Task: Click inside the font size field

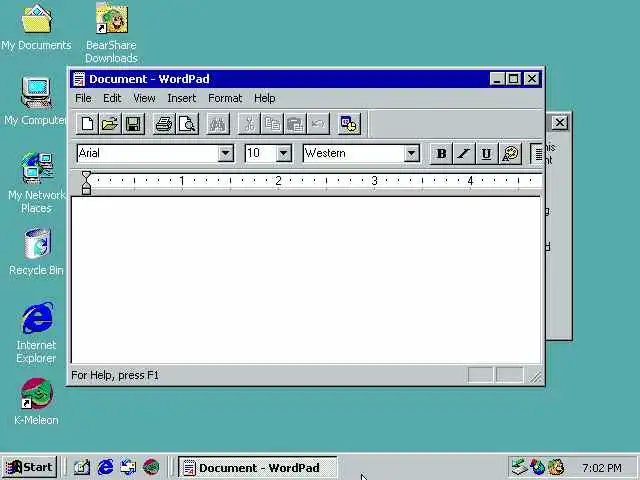Action: tap(260, 153)
